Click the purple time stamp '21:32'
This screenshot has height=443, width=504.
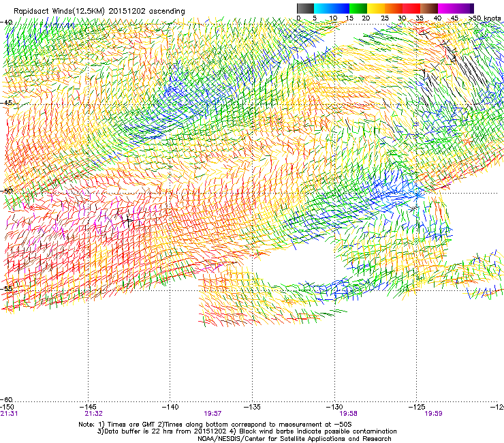pos(93,414)
